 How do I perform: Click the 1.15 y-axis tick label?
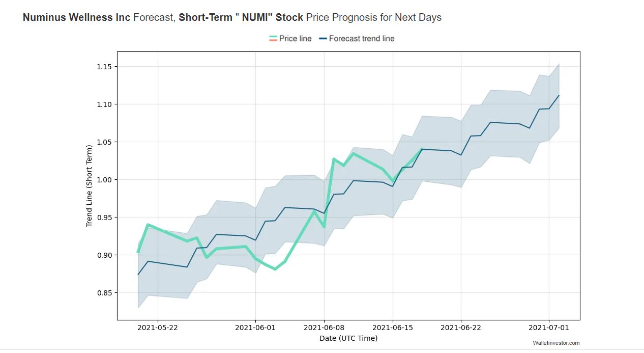tap(104, 67)
